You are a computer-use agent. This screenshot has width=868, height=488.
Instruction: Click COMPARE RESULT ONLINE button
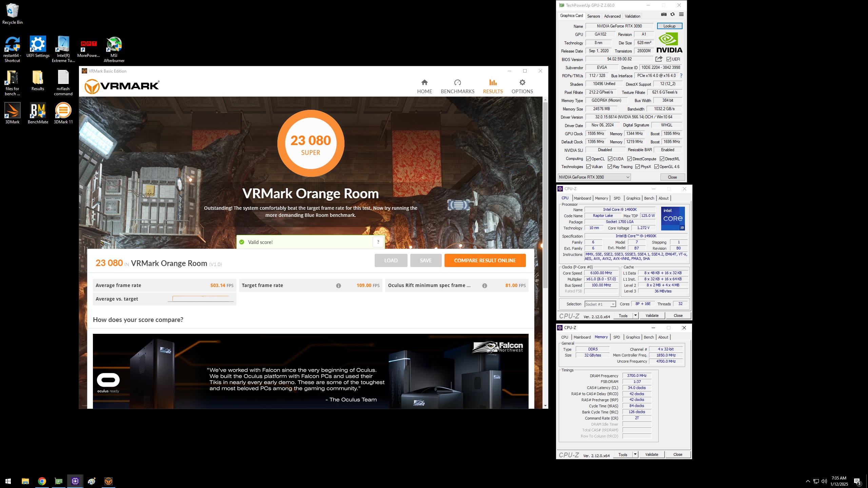(x=485, y=261)
